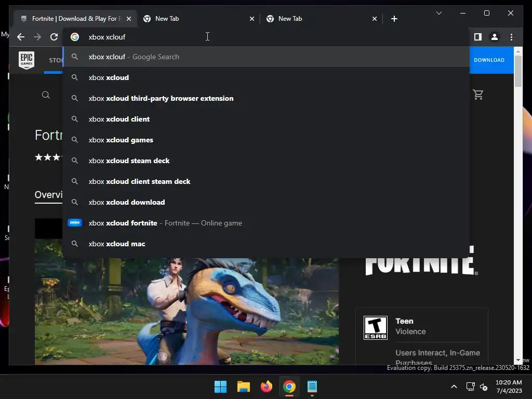The width and height of the screenshot is (532, 399).
Task: Click the page vertical scrollbar thumb
Action: pyautogui.click(x=518, y=71)
